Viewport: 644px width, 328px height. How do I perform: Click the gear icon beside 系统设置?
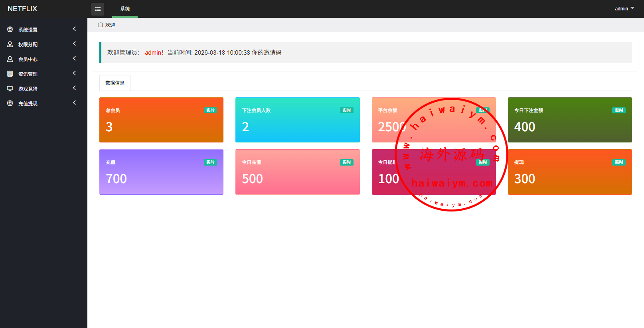click(x=10, y=30)
